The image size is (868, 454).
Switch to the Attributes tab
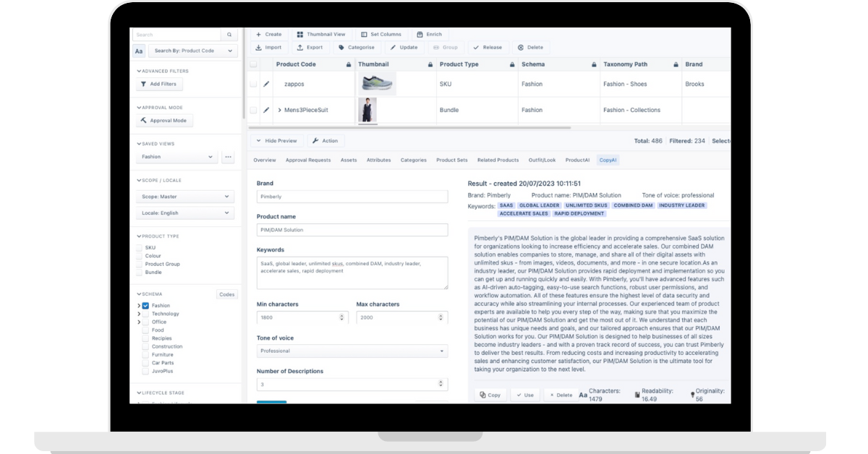pos(378,160)
